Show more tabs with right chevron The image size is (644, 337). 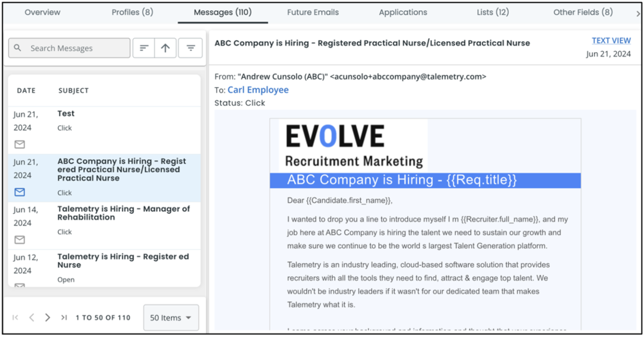[638, 13]
